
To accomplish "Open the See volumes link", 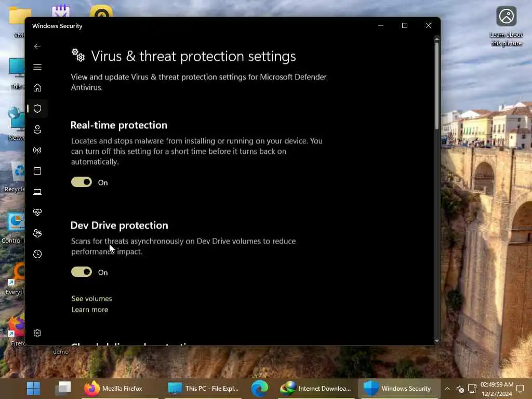I will point(91,299).
